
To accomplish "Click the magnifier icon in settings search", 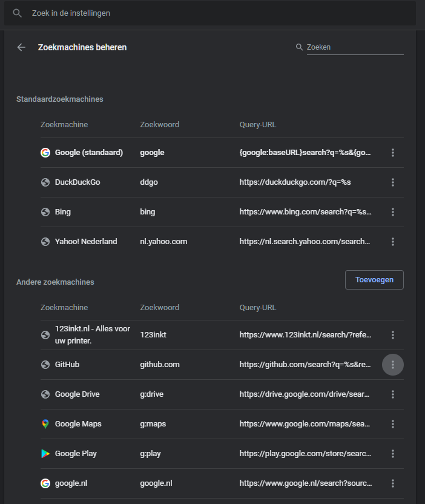I will pyautogui.click(x=18, y=13).
